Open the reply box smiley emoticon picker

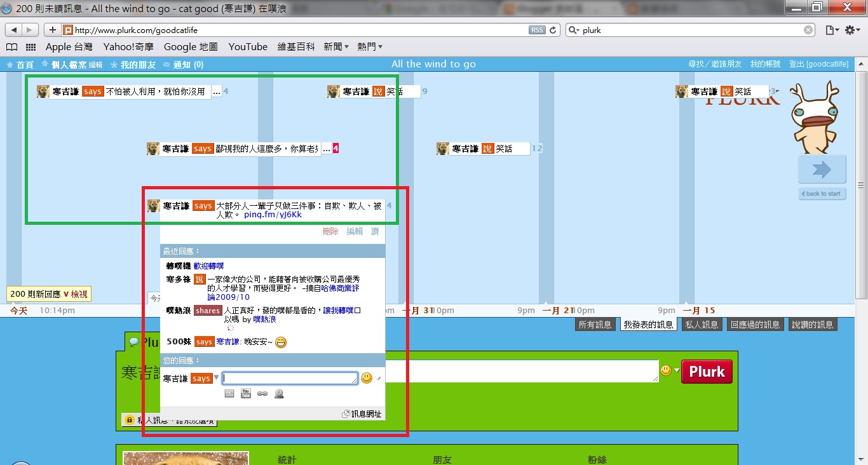click(367, 378)
